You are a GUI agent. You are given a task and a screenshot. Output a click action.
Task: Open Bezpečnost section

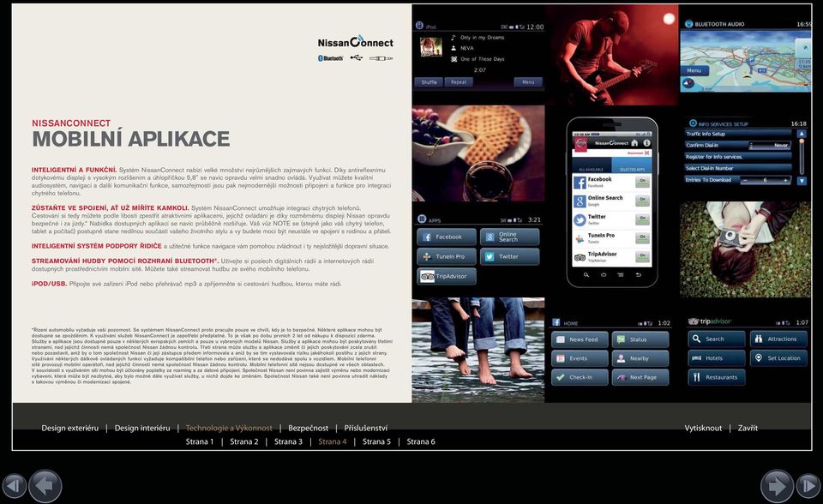point(308,428)
